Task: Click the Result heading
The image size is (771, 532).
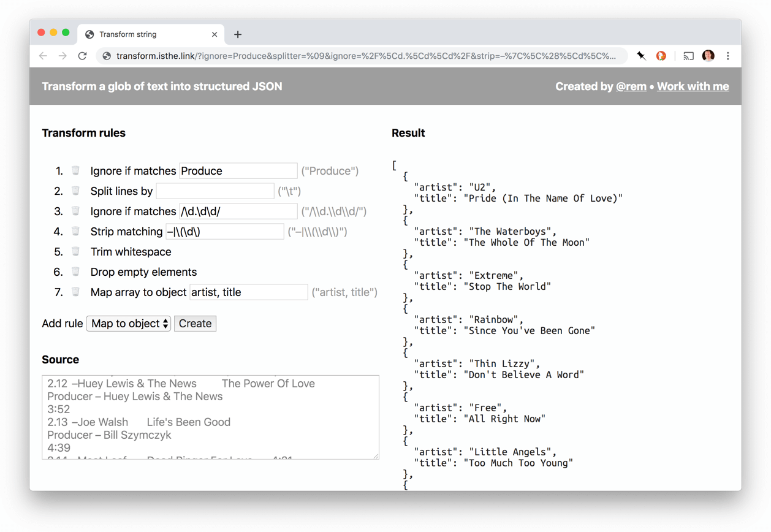Action: pos(408,133)
